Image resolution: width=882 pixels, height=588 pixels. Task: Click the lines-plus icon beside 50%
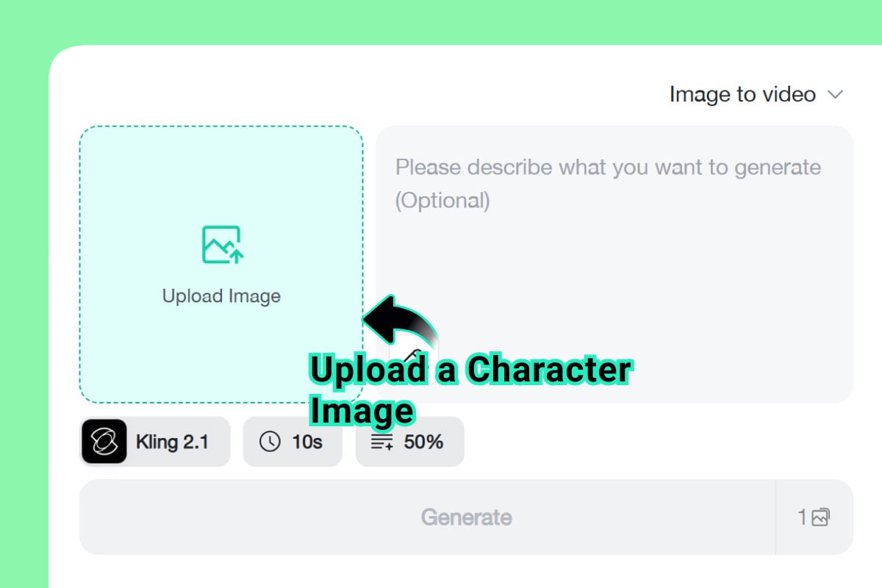(382, 442)
